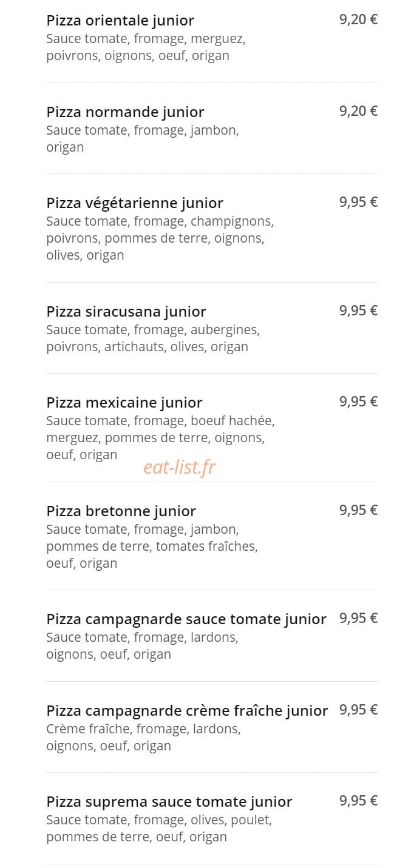Open Pizza suprema sauce tomate junior
Viewport: 397px width, 868px height.
(x=212, y=818)
